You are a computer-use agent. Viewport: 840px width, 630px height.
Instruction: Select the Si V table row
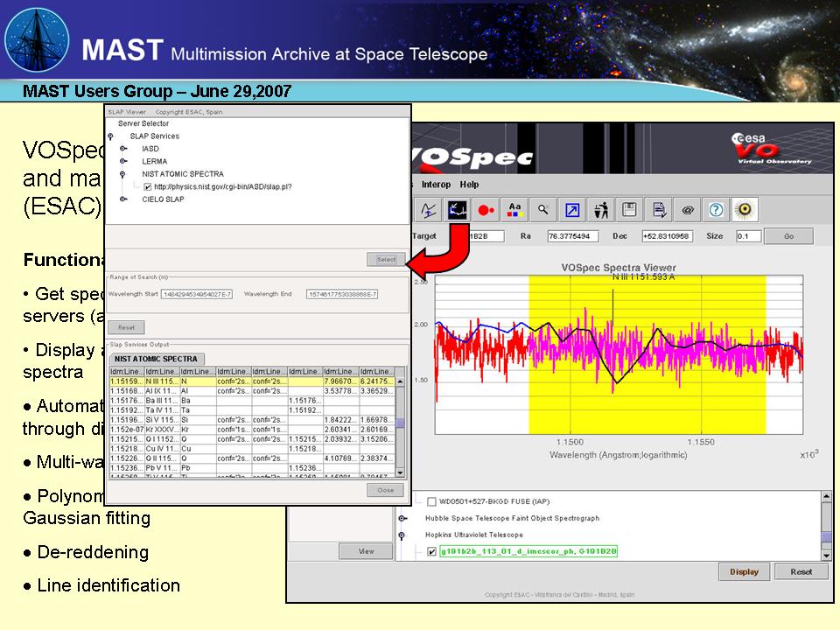tap(252, 420)
